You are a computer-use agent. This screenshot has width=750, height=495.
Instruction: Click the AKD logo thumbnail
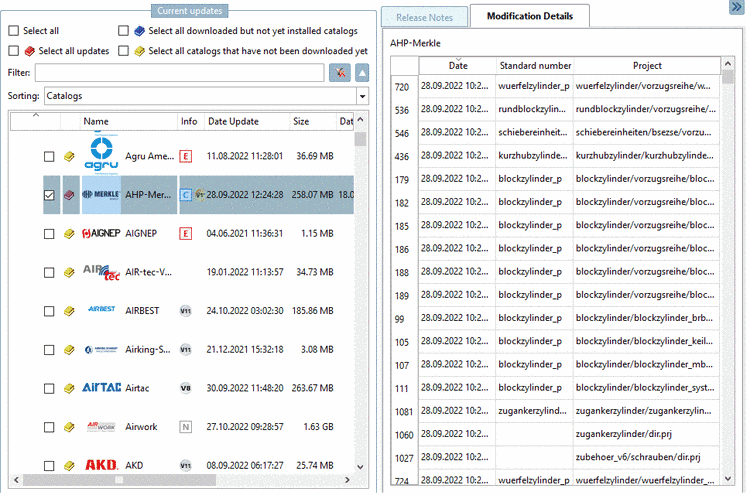(x=101, y=465)
